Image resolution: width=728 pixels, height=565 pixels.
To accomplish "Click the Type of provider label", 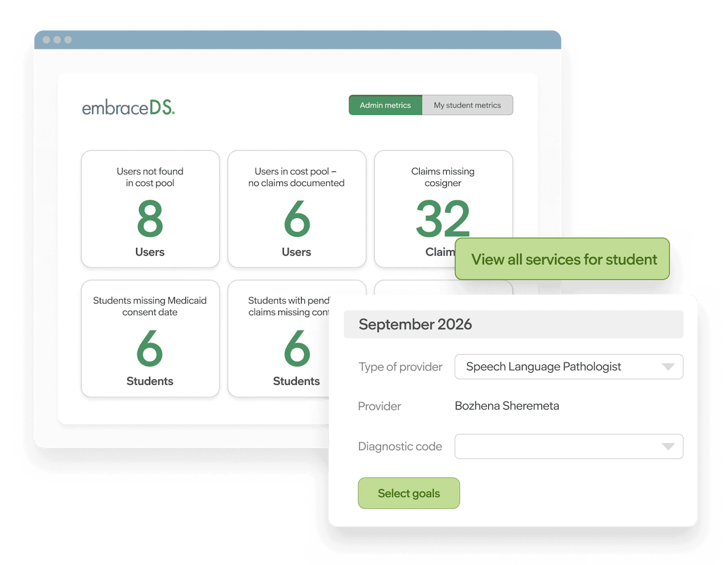I will 400,367.
